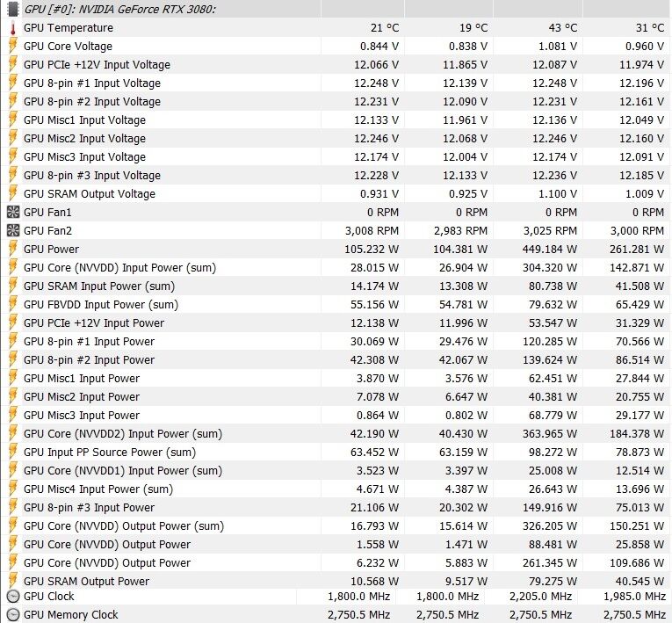Click GPU Core Voltage minimum 0.838 V
The height and width of the screenshot is (623, 672).
point(468,47)
